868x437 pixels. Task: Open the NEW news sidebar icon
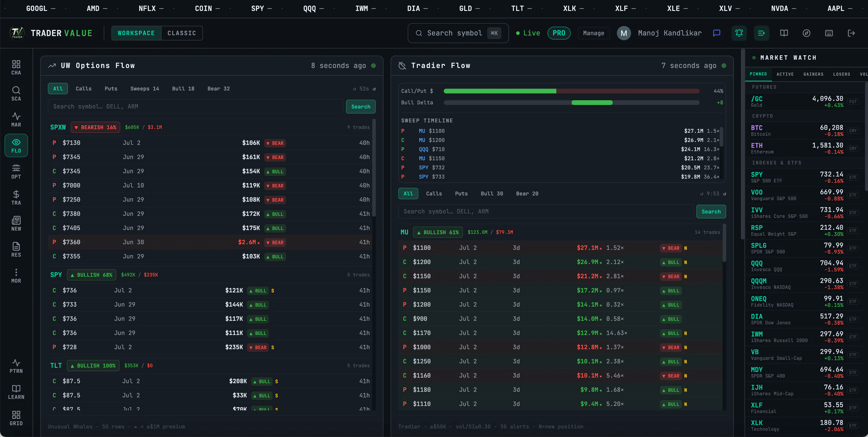pyautogui.click(x=16, y=223)
